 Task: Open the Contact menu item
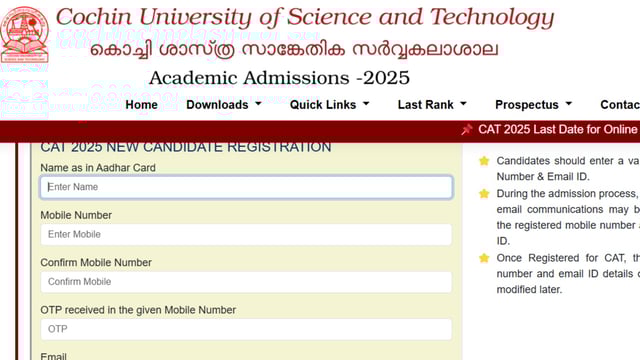click(620, 105)
